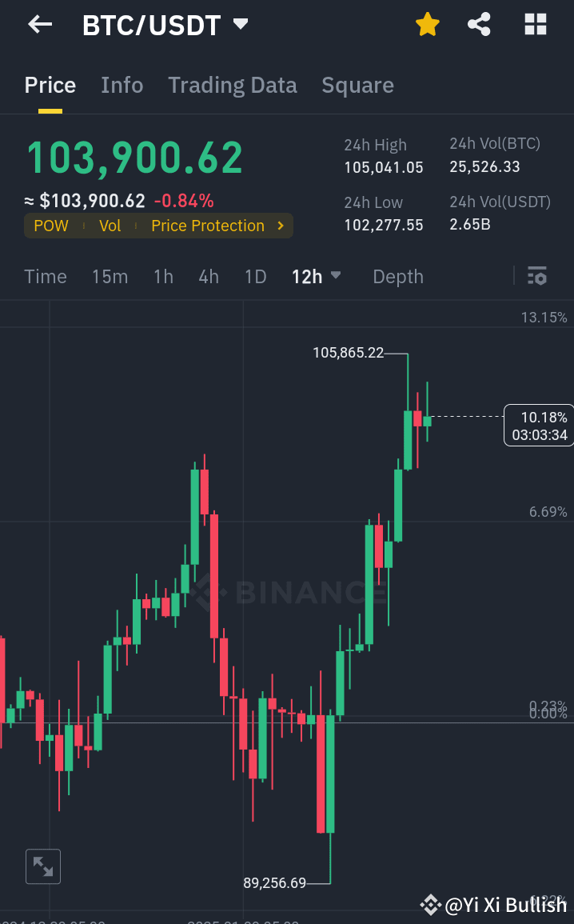Tap the back arrow to exit the chart
The width and height of the screenshot is (574, 924).
38,24
